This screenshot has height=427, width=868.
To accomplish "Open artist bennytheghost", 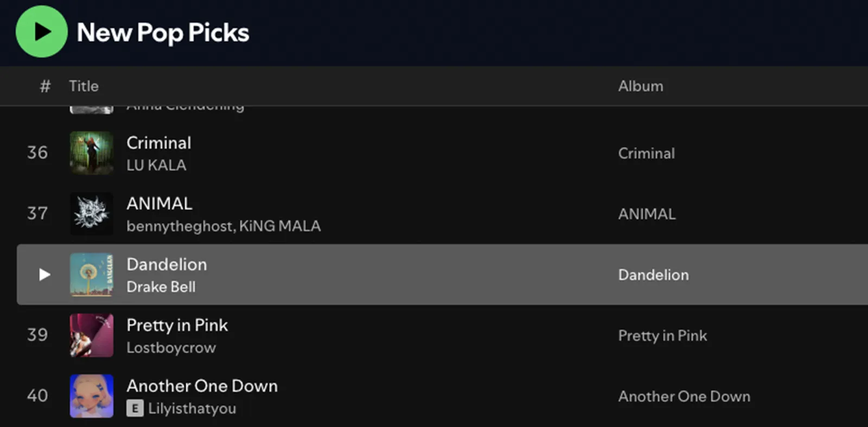I will click(180, 226).
